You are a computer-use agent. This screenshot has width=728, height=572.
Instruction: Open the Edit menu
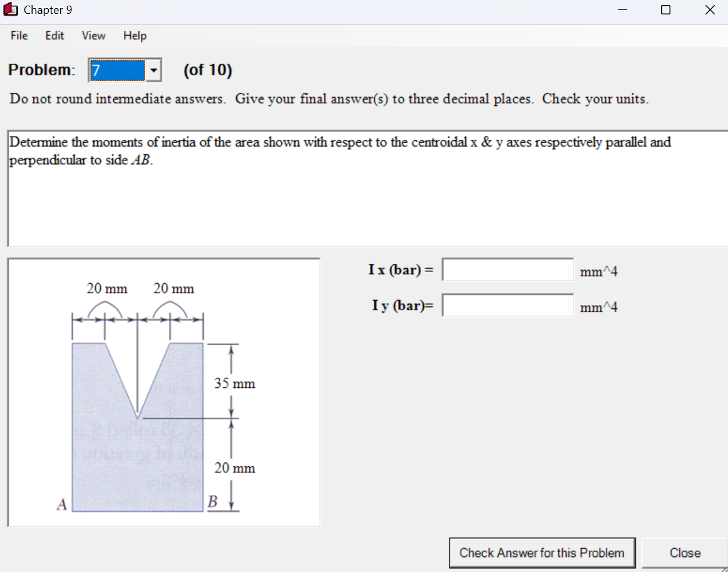(x=54, y=36)
